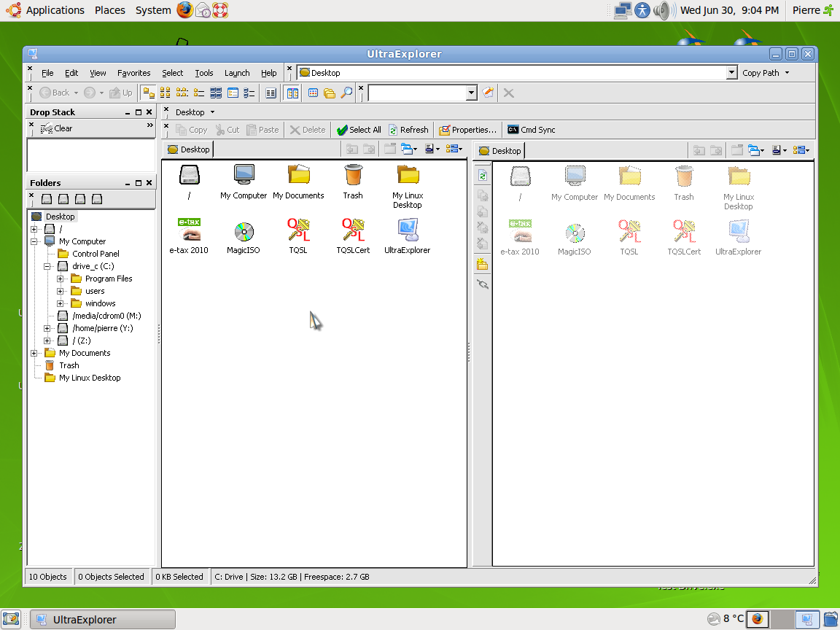Image resolution: width=840 pixels, height=630 pixels.
Task: Open the Favorites menu
Action: [x=133, y=73]
